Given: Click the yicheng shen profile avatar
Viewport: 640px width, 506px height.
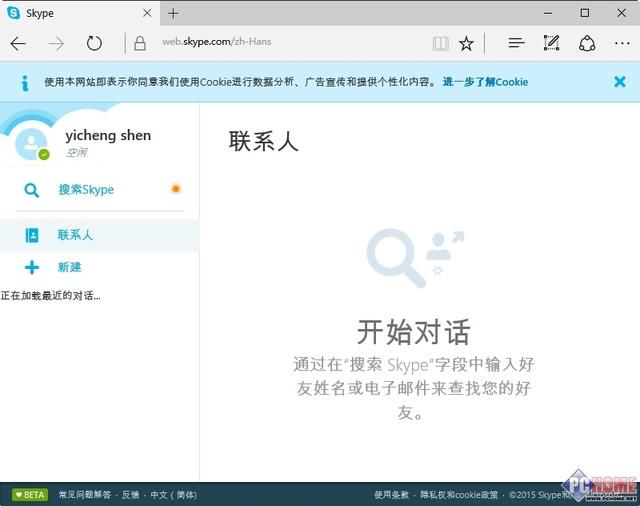Looking at the screenshot, I should (x=31, y=144).
